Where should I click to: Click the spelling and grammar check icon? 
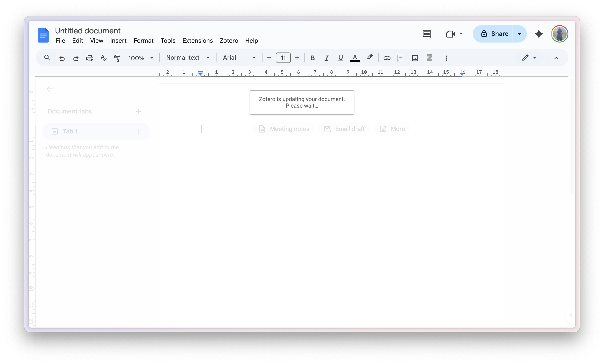(x=103, y=58)
